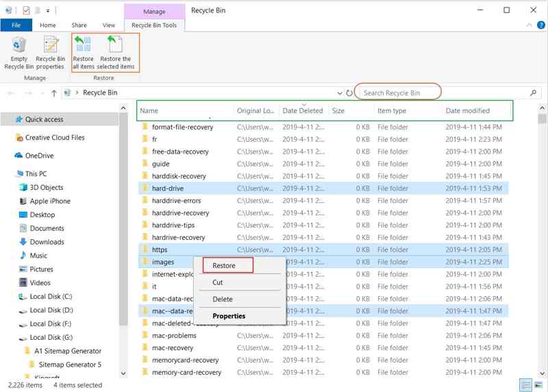Click Restore the selected items
Screen dimensions: 548x392
click(x=115, y=53)
